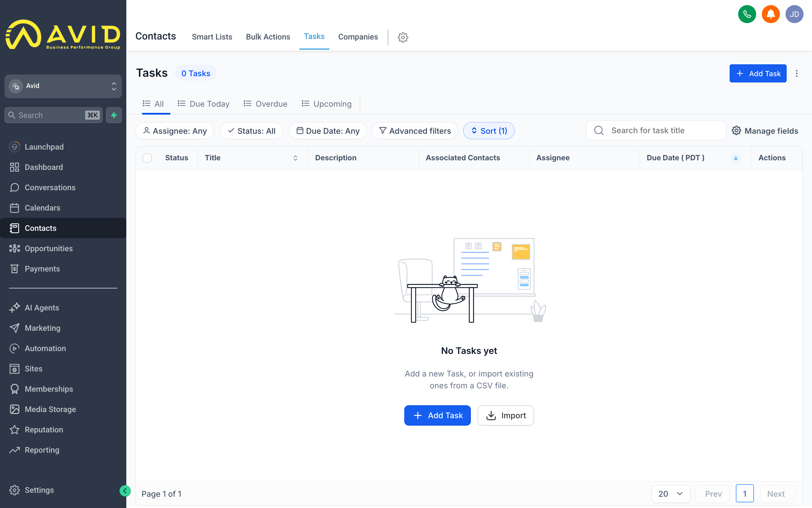Click Add Task in empty state
The image size is (812, 508).
pos(437,415)
